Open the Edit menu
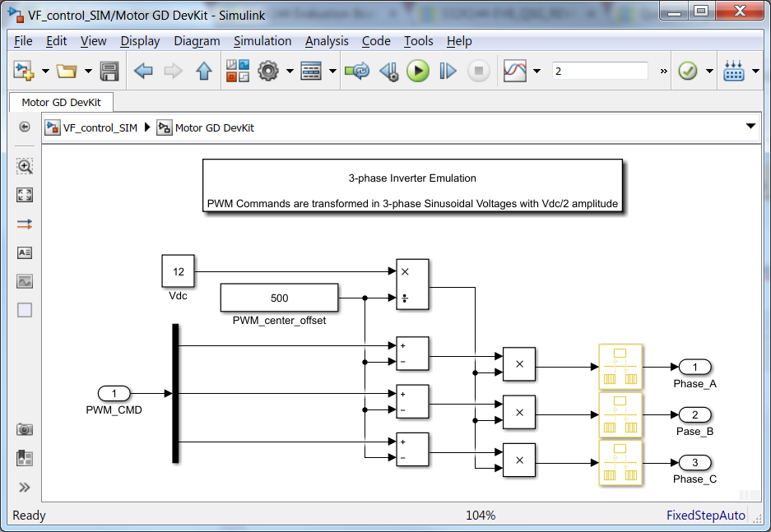This screenshot has height=532, width=771. (56, 41)
